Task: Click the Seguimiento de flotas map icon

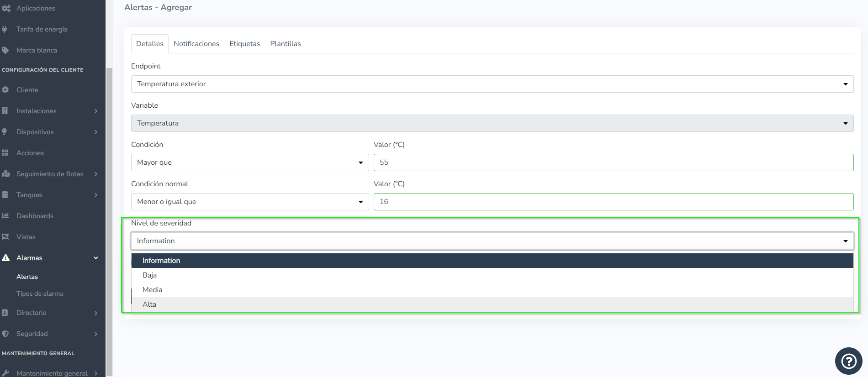Action: point(6,174)
